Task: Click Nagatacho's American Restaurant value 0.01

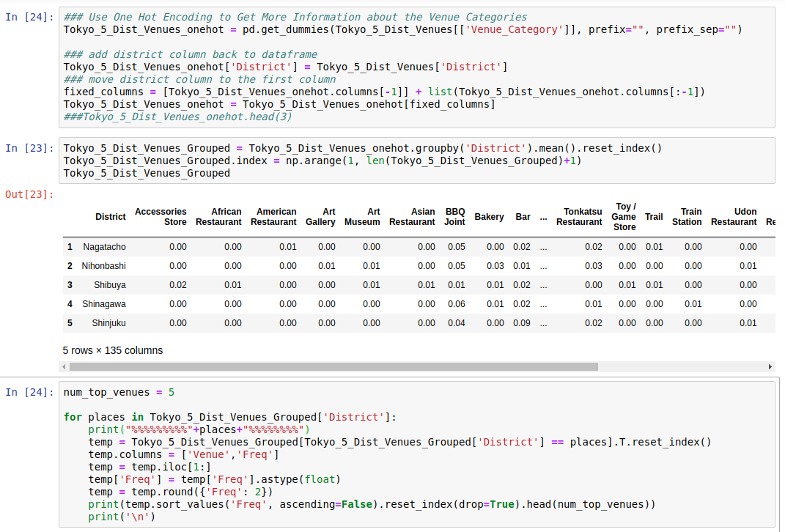Action: pyautogui.click(x=288, y=247)
